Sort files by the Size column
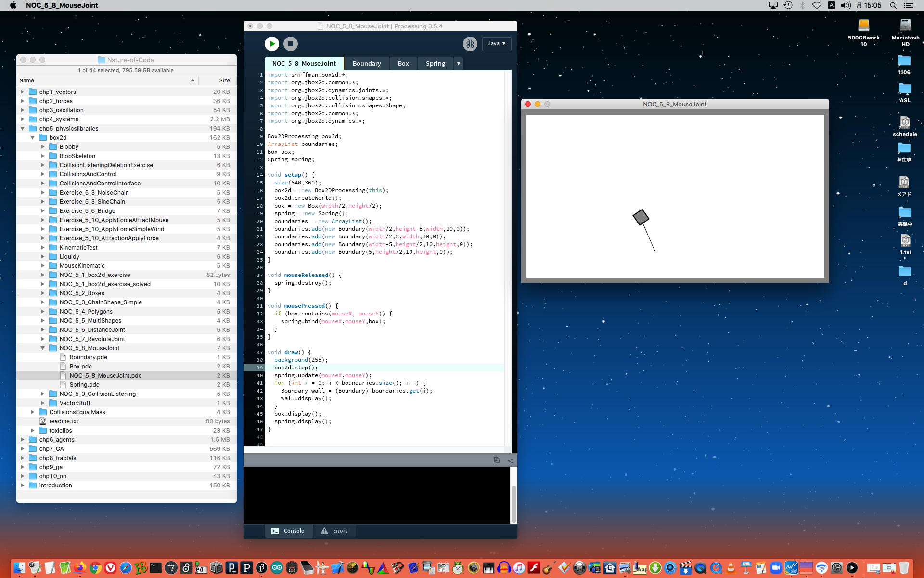Image resolution: width=924 pixels, height=578 pixels. coord(224,80)
